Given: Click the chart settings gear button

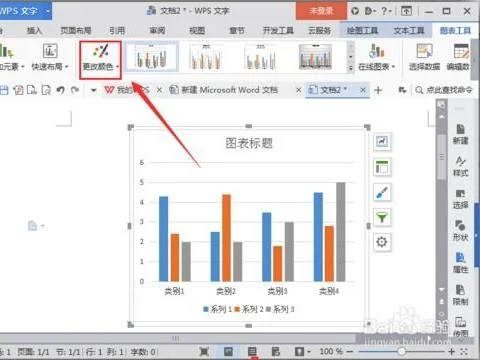Looking at the screenshot, I should pyautogui.click(x=382, y=242).
